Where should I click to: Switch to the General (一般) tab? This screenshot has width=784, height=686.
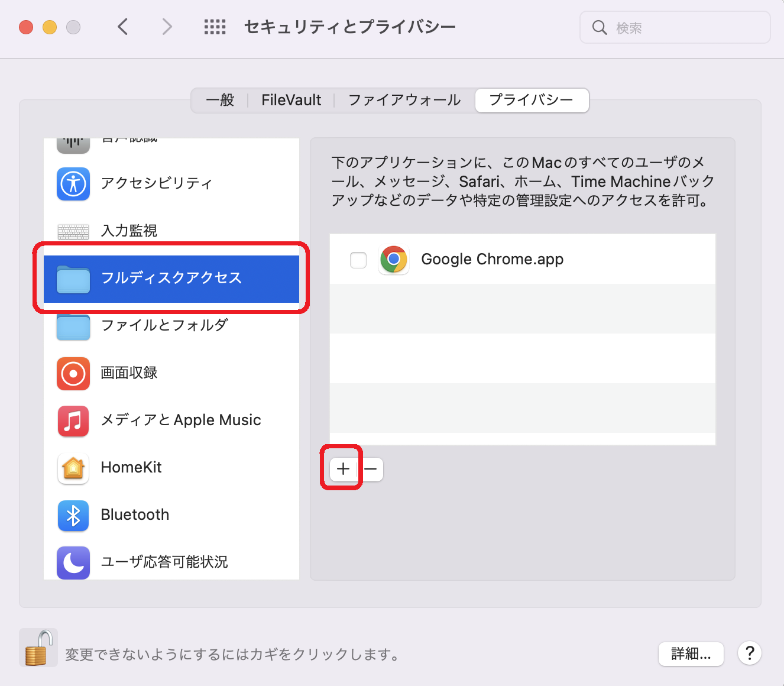click(220, 100)
